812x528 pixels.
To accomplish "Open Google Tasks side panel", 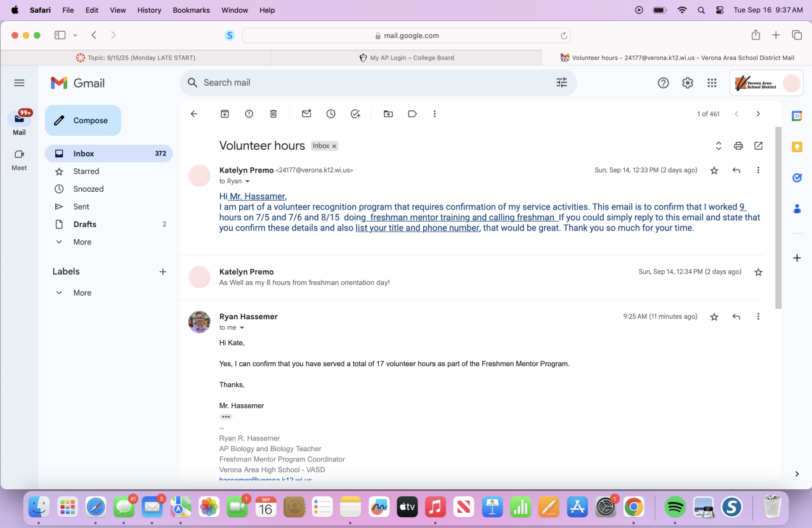I will point(797,178).
